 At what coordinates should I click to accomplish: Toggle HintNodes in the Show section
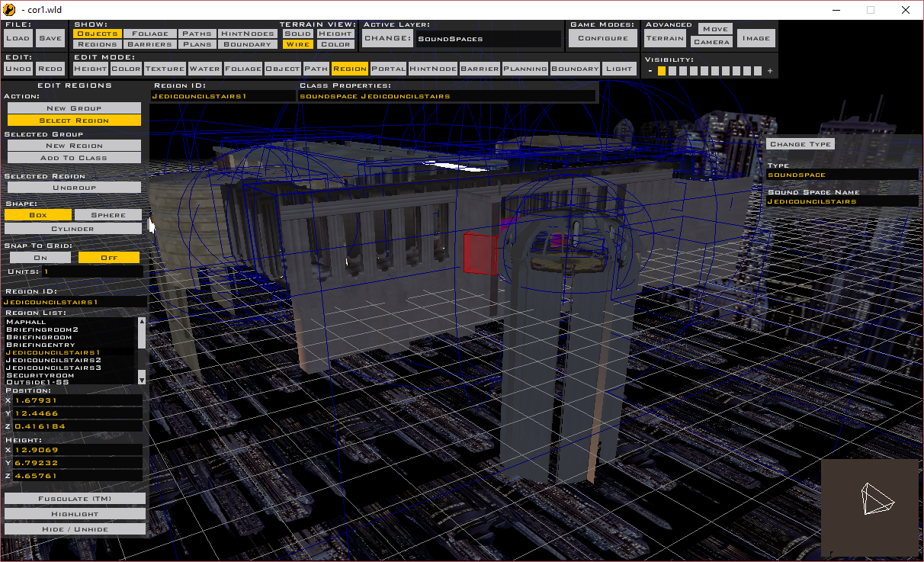coord(247,34)
